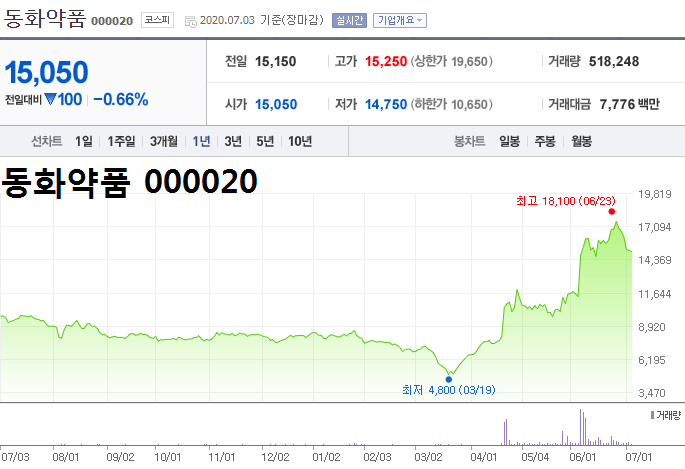The height and width of the screenshot is (469, 685).
Task: Click the 저가 value 14,750
Action: (386, 104)
